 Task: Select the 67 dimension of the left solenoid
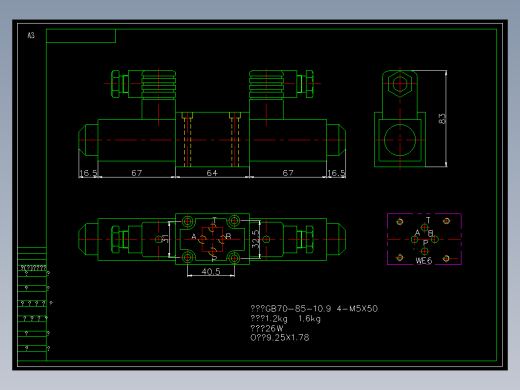coord(137,173)
